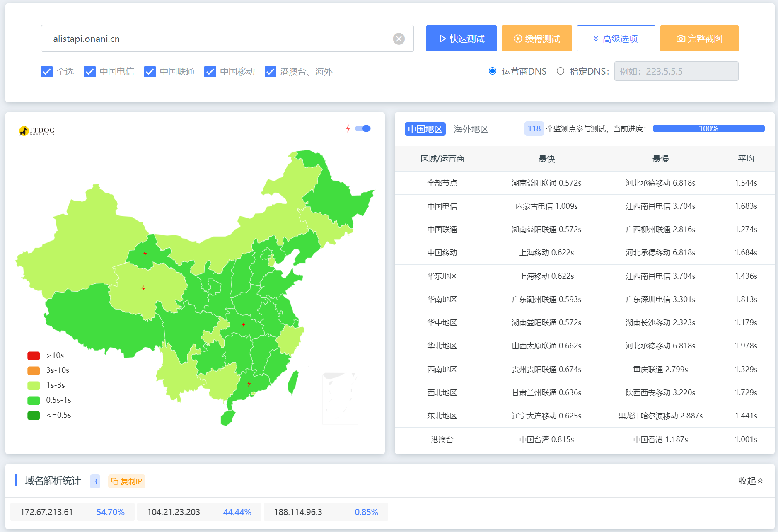The height and width of the screenshot is (532, 778).
Task: Click the 华北地区 row label
Action: pos(442,346)
